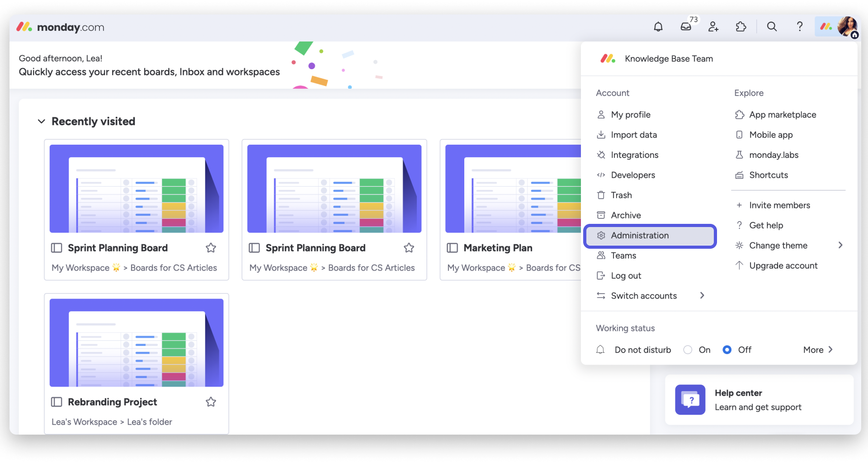Open the notifications bell in top bar
Image resolution: width=868 pixels, height=464 pixels.
coord(658,27)
